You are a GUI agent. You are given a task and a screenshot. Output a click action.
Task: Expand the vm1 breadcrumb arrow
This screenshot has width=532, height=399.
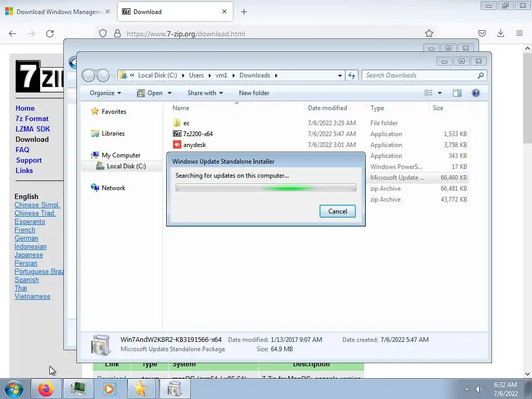pyautogui.click(x=233, y=75)
